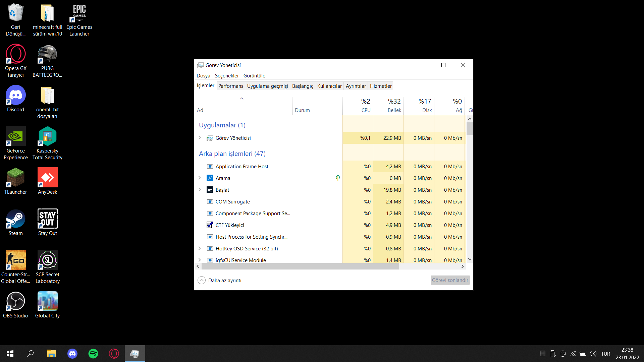Viewport: 644px width, 362px height.
Task: Click the Görevi sonlandır button
Action: (450, 280)
